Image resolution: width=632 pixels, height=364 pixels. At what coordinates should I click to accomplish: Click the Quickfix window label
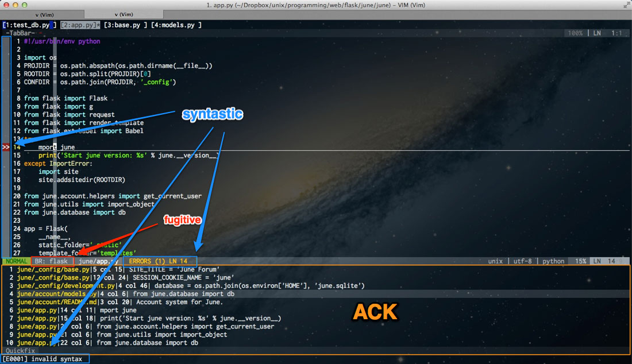click(x=20, y=351)
